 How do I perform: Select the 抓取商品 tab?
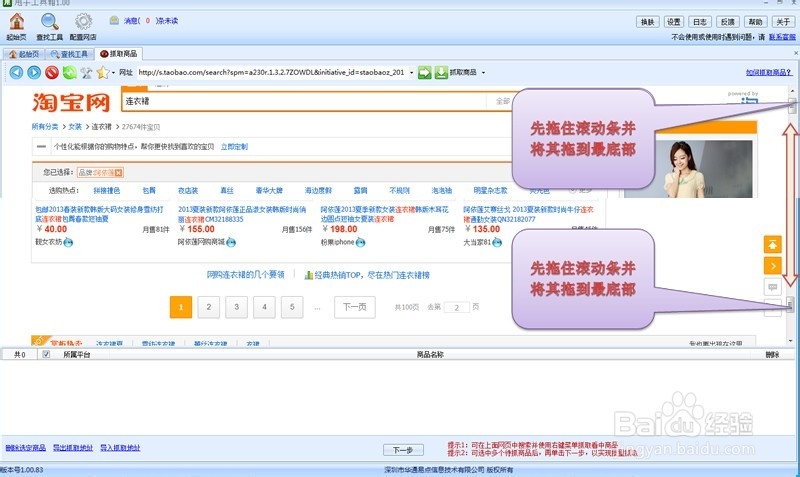point(118,54)
